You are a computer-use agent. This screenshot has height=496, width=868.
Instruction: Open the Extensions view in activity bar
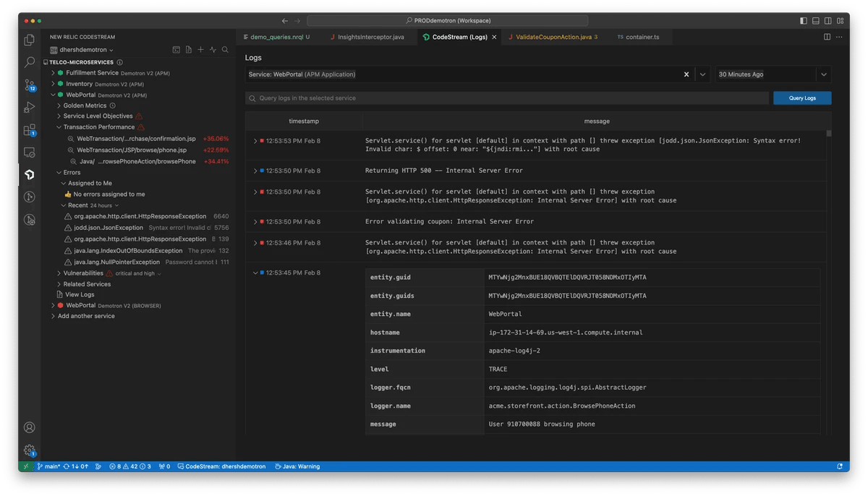click(30, 130)
